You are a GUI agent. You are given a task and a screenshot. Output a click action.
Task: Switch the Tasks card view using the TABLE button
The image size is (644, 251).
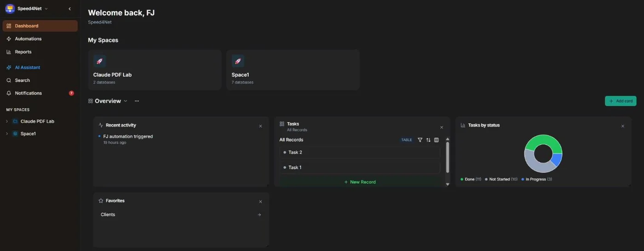coord(407,140)
